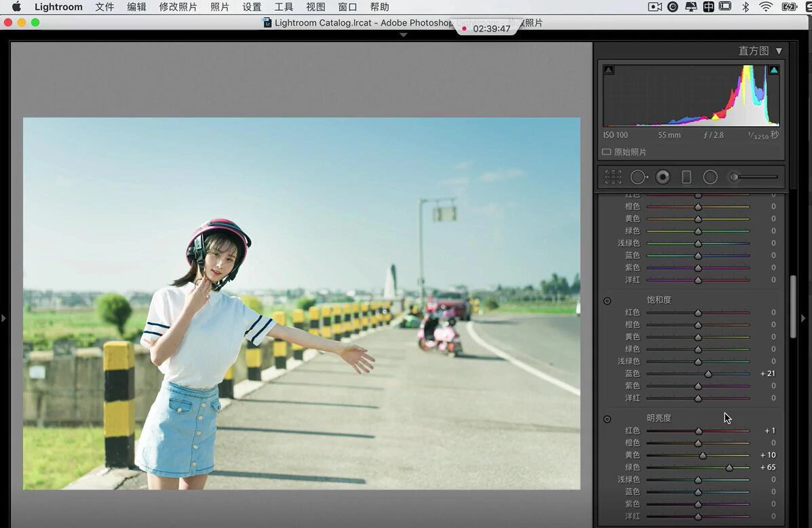This screenshot has width=812, height=528.
Task: Open the 文件 menu
Action: [104, 7]
